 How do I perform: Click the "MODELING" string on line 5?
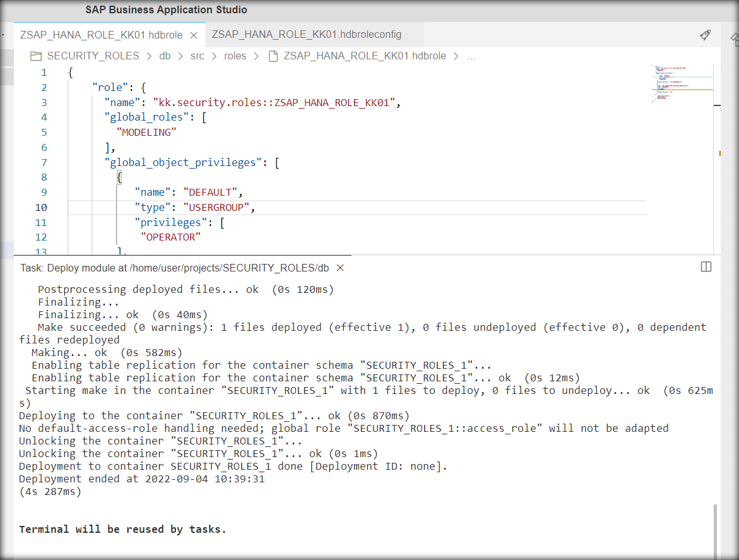coord(146,132)
